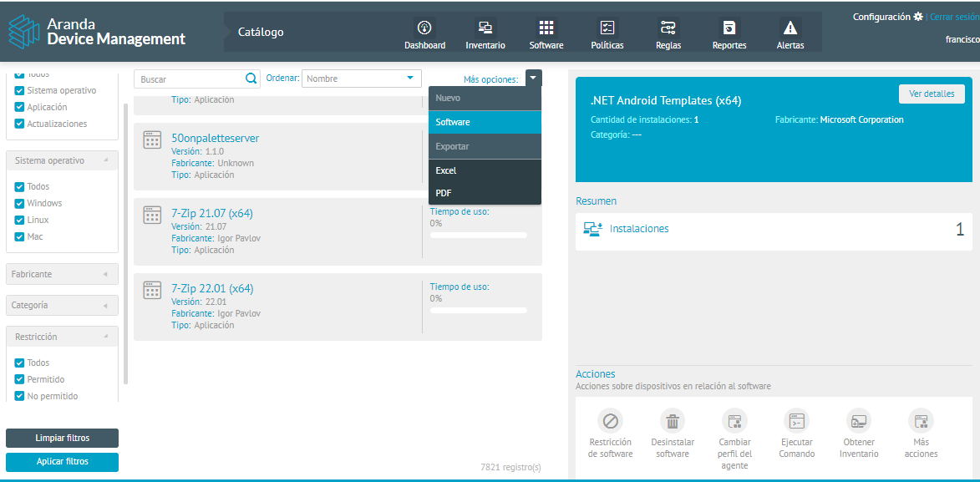Open the Alertas warning triangle icon

click(790, 28)
